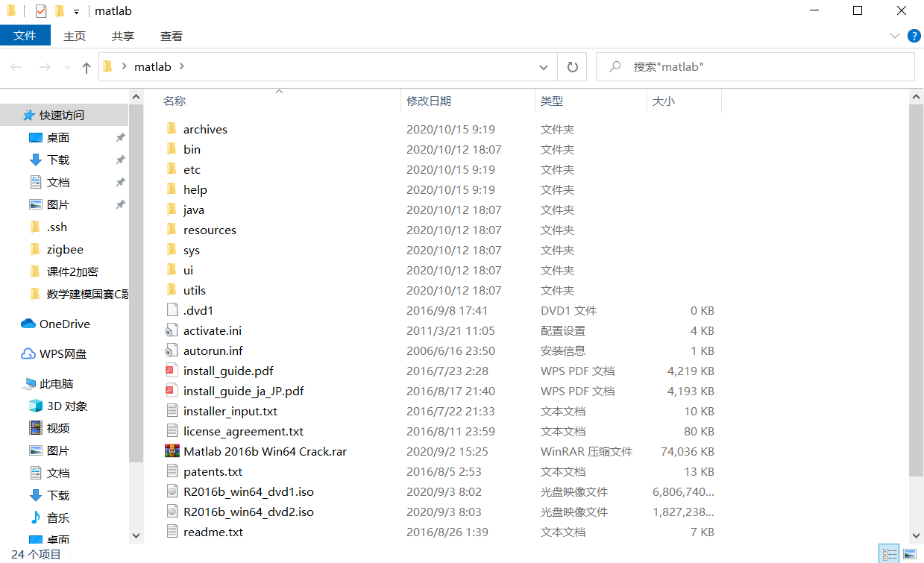Select the setup info icon of autorun.inf
The image size is (924, 563).
[x=172, y=350]
